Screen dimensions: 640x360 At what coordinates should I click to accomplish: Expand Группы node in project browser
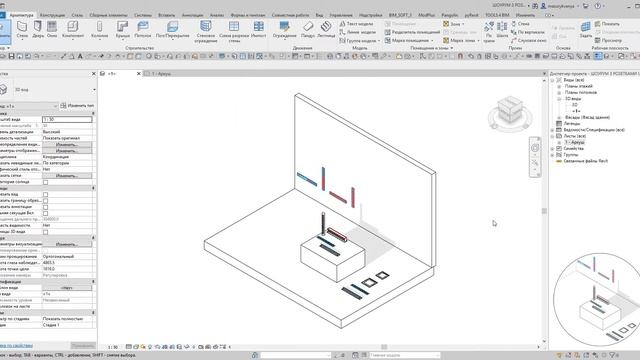pyautogui.click(x=553, y=155)
